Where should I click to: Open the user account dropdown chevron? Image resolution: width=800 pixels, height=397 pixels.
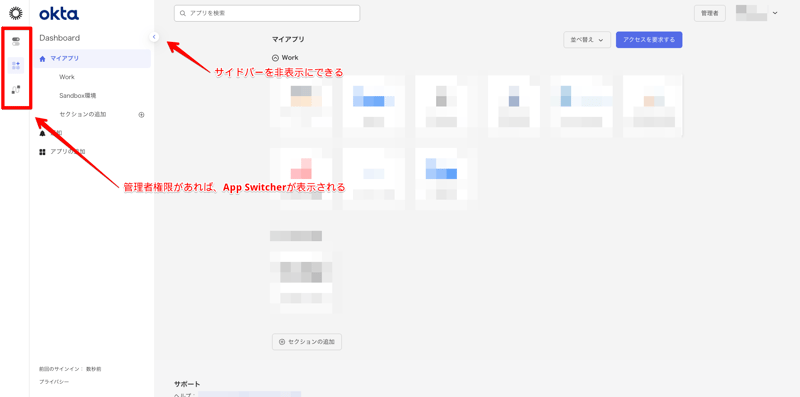click(775, 13)
